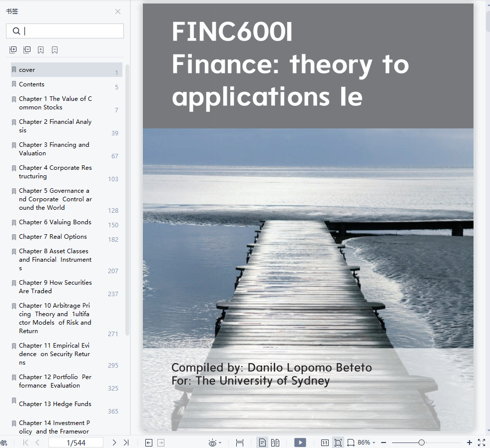Enter full screen mode
This screenshot has height=448, width=490.
click(x=482, y=443)
